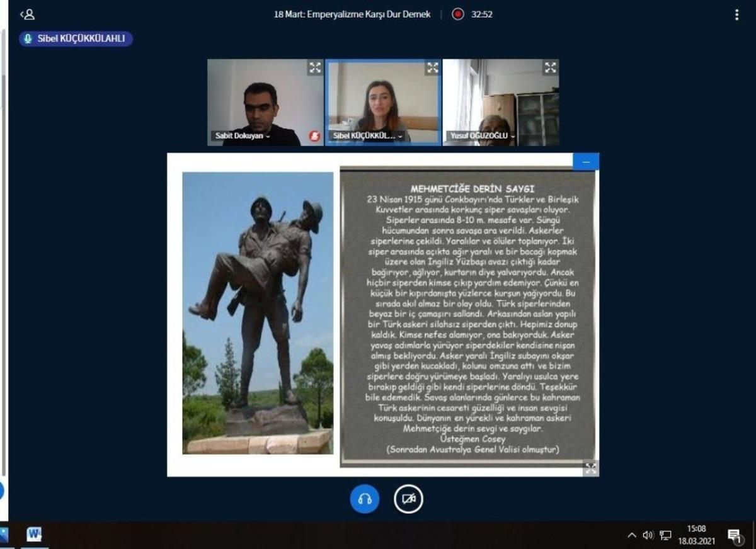
Task: Expand Yusuf OĞUZOĞLU's webcam to fullscreen
Action: 550,67
